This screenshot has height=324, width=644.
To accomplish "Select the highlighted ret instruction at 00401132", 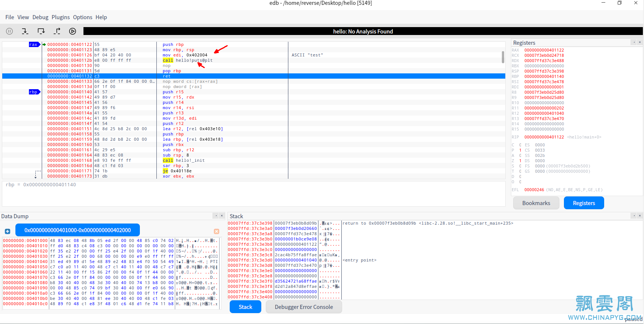I will click(x=254, y=76).
